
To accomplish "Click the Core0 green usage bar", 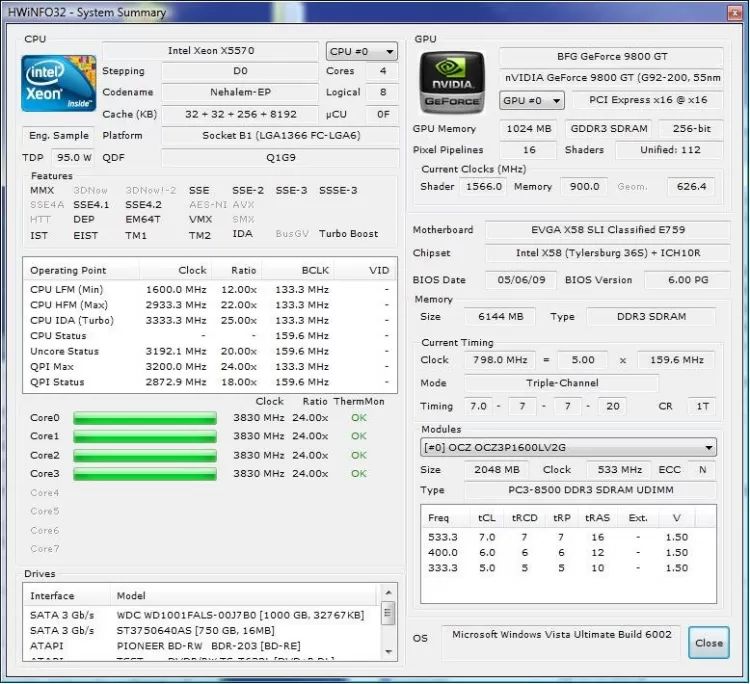I will 145,418.
